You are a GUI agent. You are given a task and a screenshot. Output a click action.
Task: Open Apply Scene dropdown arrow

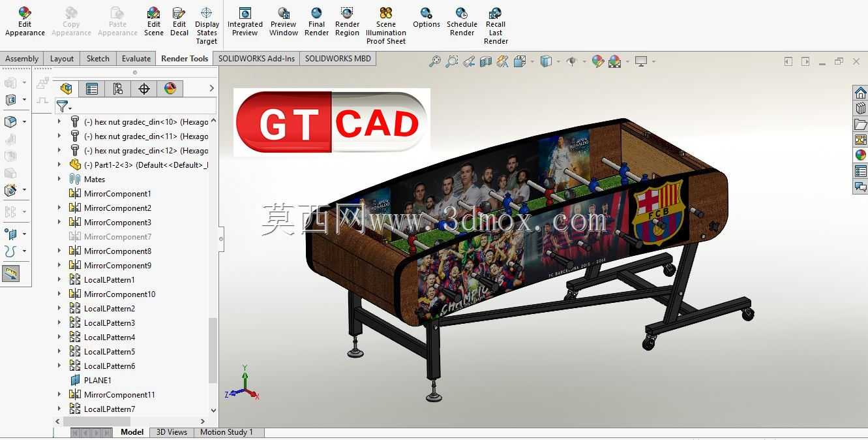click(x=627, y=62)
